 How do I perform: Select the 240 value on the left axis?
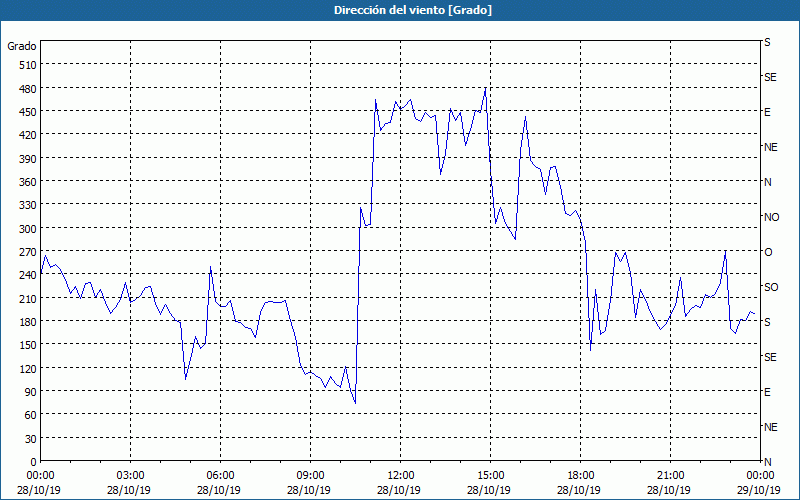pos(29,275)
